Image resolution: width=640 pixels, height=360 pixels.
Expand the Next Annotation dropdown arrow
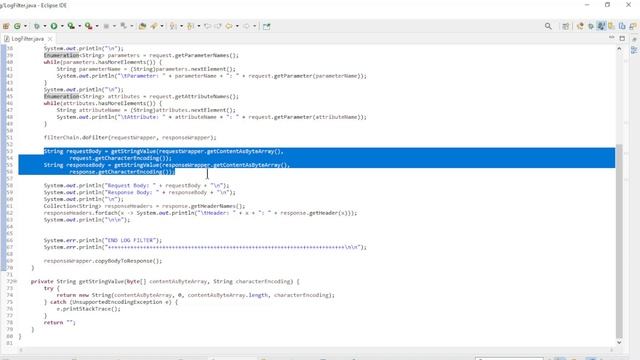click(x=181, y=26)
